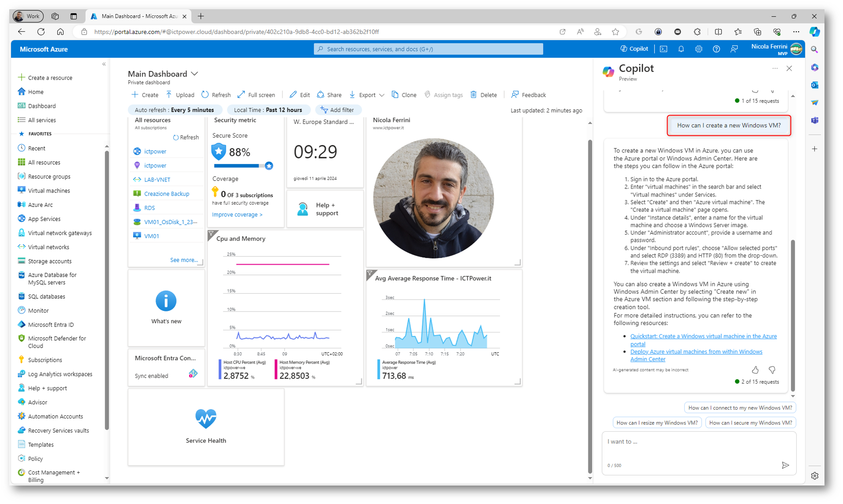Open a new browser tab
Image resolution: width=843 pixels, height=504 pixels.
(201, 16)
